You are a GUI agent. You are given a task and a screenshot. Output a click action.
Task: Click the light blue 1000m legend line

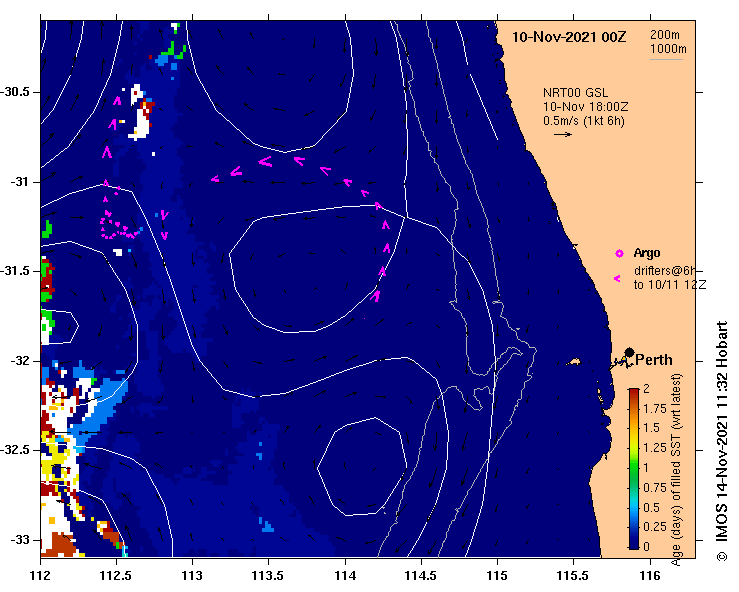click(x=666, y=59)
